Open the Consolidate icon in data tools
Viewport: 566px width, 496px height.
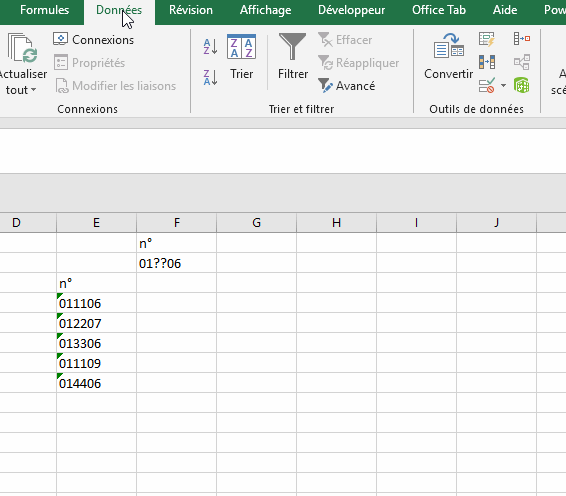522,38
